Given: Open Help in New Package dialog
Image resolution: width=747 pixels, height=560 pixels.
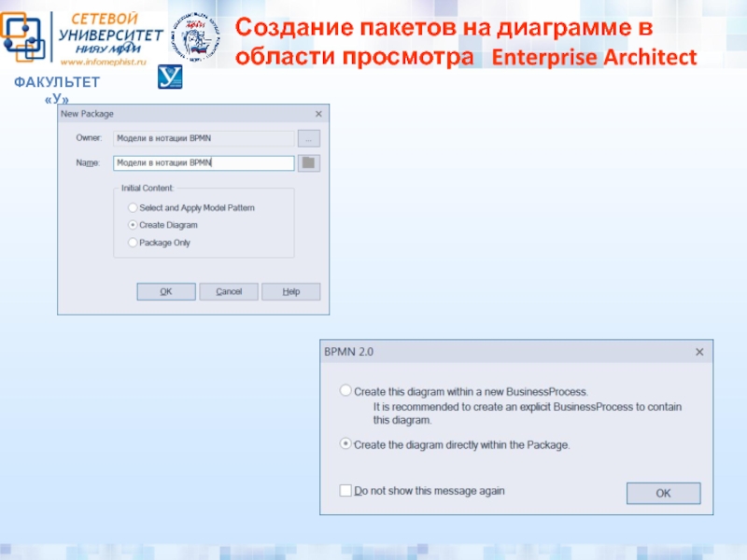Looking at the screenshot, I should (291, 291).
